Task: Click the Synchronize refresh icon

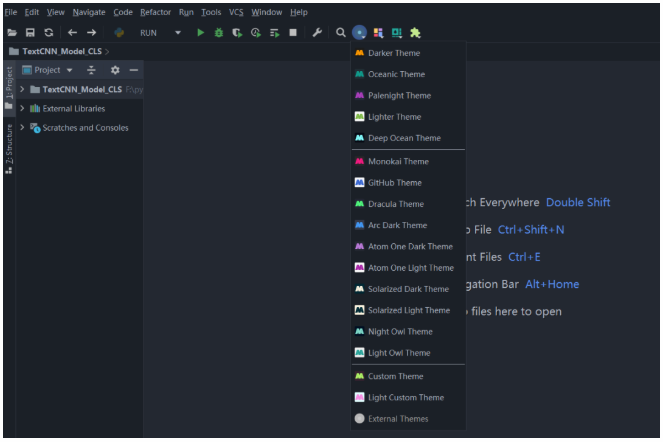Action: coord(49,33)
